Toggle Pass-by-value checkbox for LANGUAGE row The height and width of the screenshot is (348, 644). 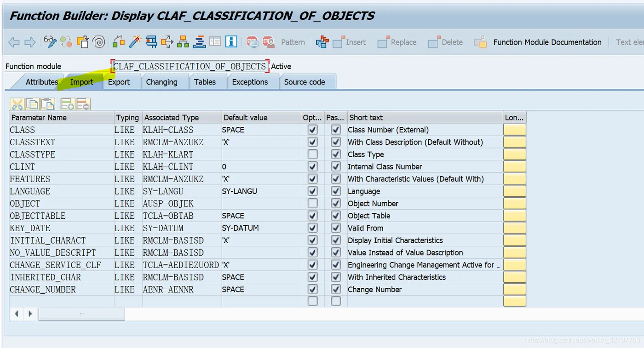336,191
